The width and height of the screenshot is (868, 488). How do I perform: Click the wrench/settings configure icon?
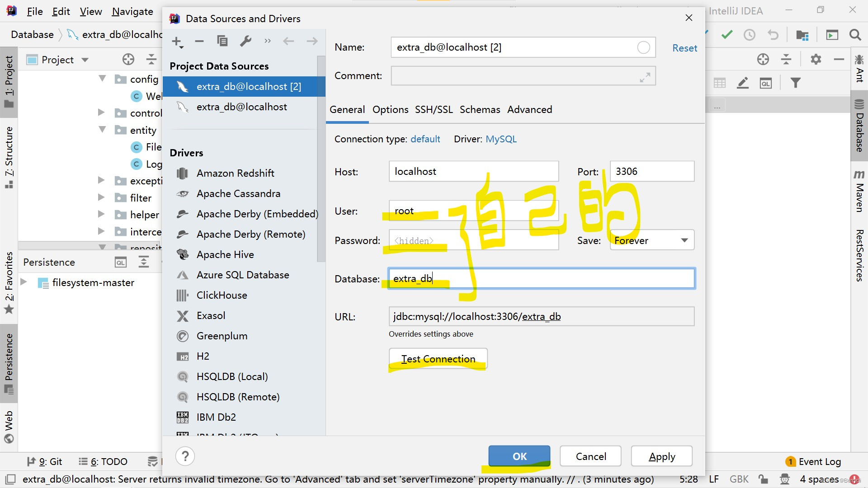[245, 41]
